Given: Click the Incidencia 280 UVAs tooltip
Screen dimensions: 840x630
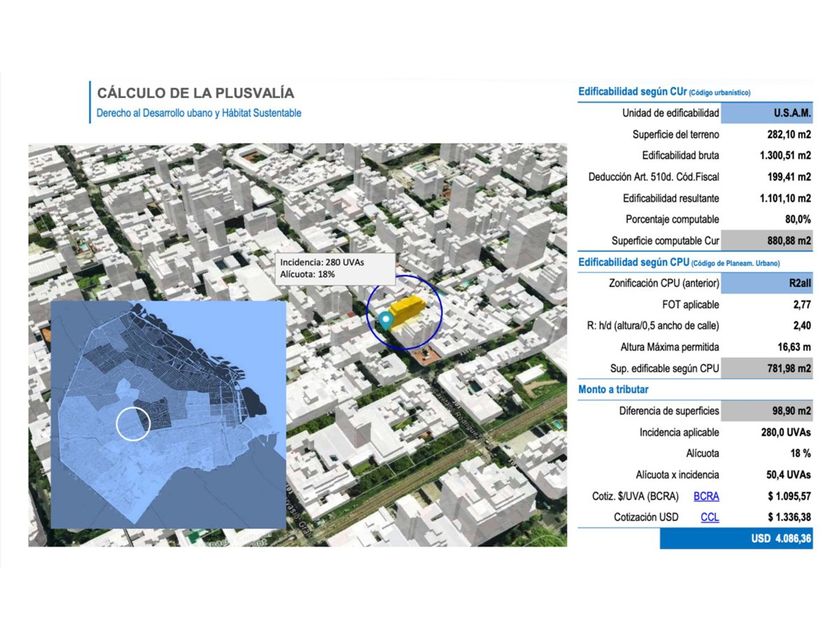Looking at the screenshot, I should pos(335,268).
